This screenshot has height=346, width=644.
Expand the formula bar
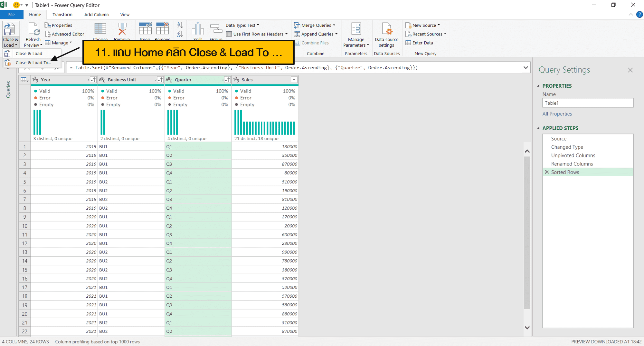526,67
